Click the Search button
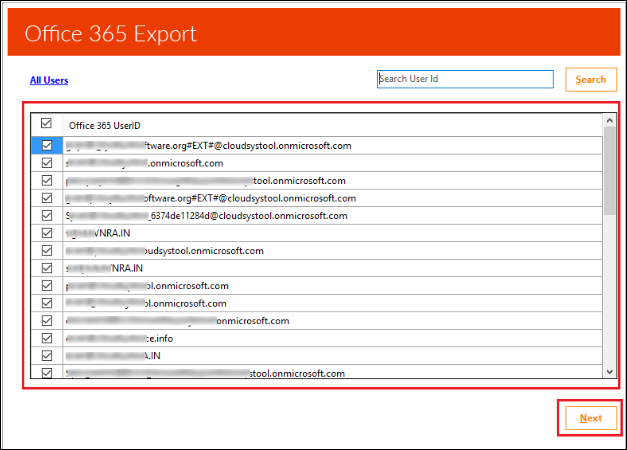Image resolution: width=627 pixels, height=450 pixels. click(x=591, y=80)
